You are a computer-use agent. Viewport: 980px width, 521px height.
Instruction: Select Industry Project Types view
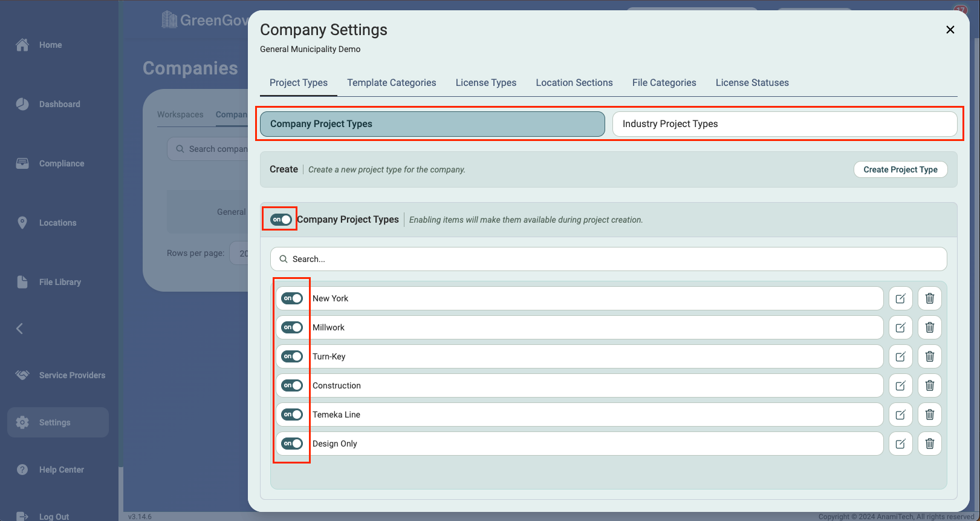pos(784,124)
